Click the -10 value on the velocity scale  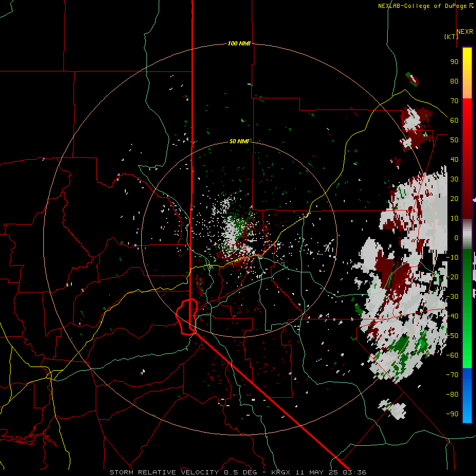pyautogui.click(x=452, y=258)
